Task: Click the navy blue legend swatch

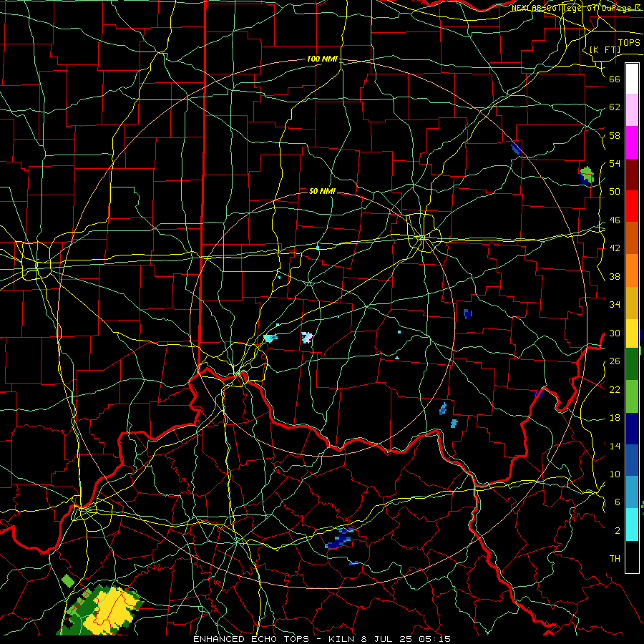Action: pyautogui.click(x=632, y=429)
